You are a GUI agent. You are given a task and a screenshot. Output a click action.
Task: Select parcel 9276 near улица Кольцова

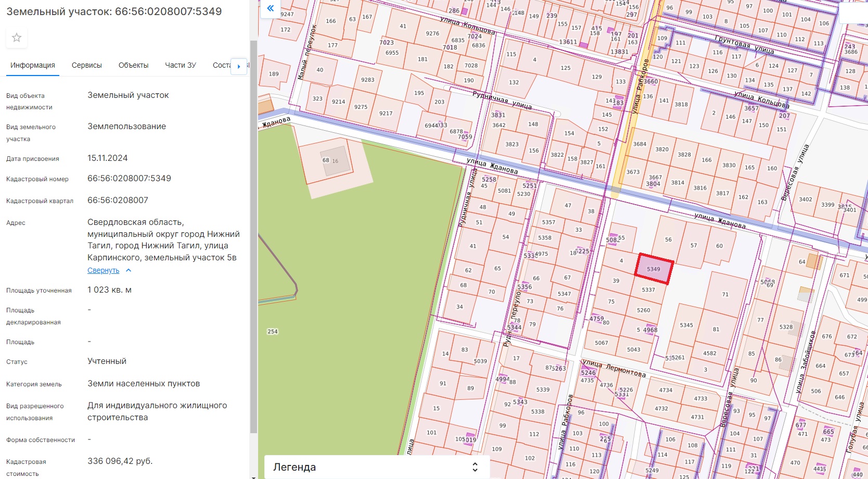click(x=432, y=34)
